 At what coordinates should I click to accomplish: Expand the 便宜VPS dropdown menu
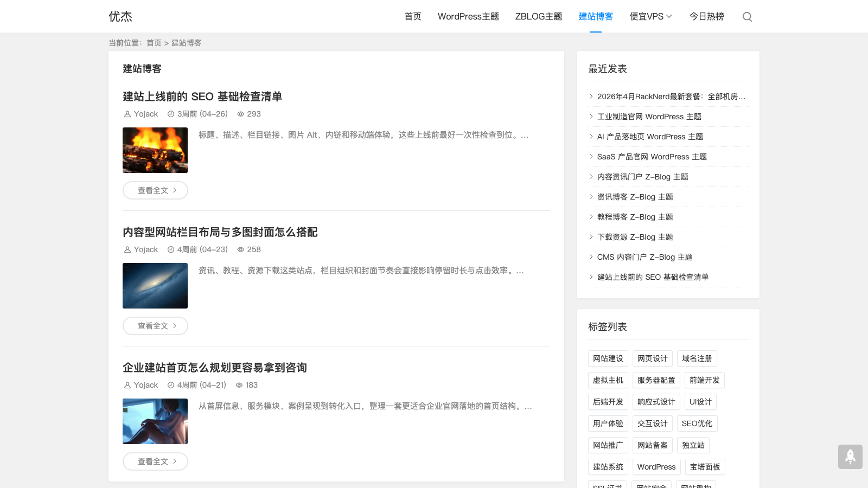(x=650, y=16)
